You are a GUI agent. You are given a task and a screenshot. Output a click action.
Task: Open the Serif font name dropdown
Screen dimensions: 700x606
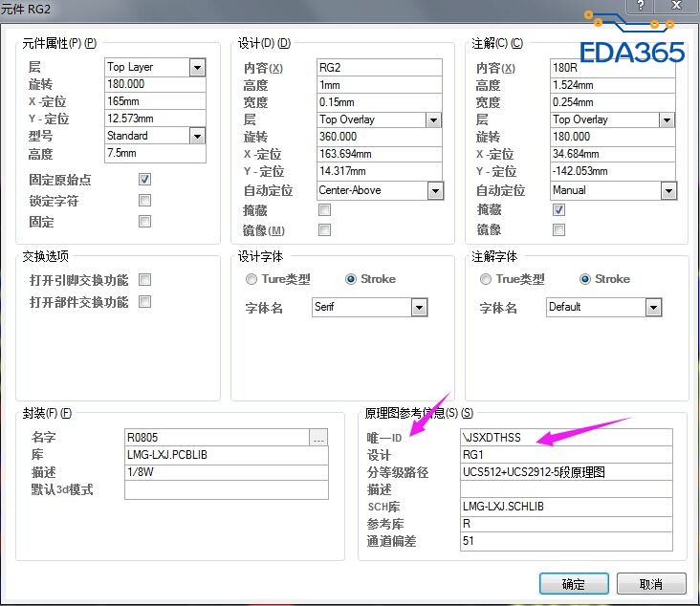[419, 308]
